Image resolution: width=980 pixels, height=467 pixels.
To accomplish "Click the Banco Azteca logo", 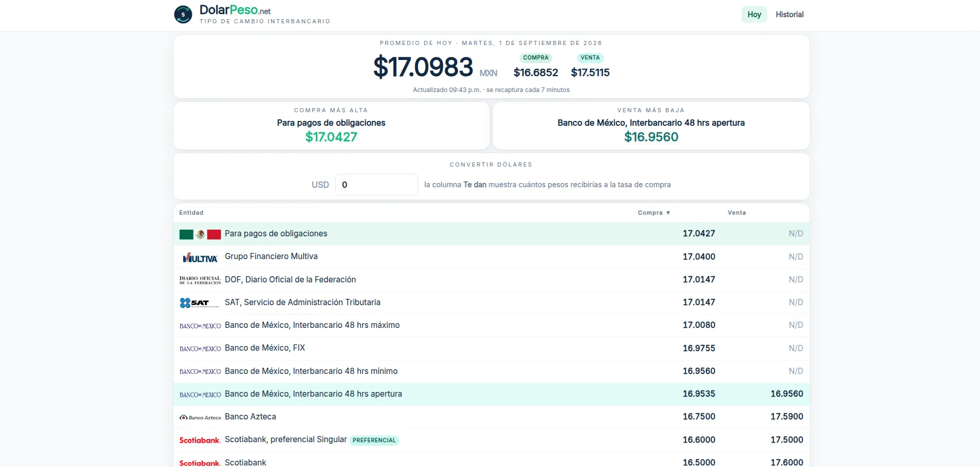I will click(200, 417).
